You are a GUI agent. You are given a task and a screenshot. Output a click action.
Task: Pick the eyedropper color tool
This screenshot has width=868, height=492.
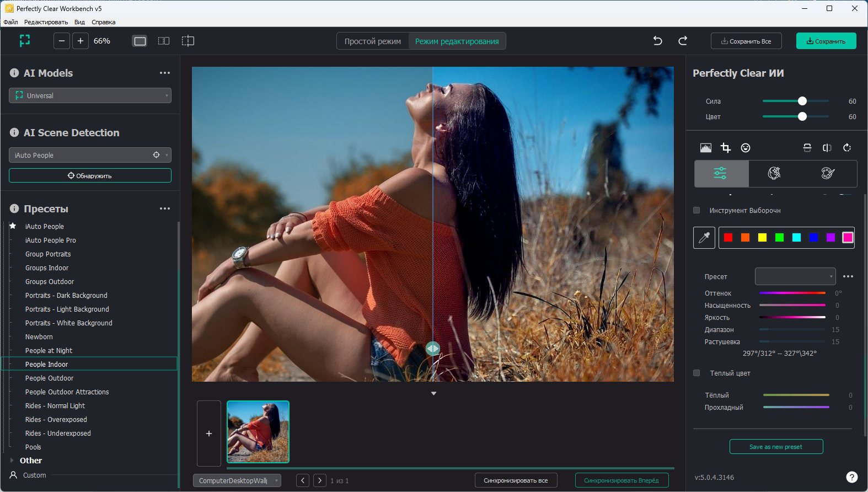tap(704, 238)
